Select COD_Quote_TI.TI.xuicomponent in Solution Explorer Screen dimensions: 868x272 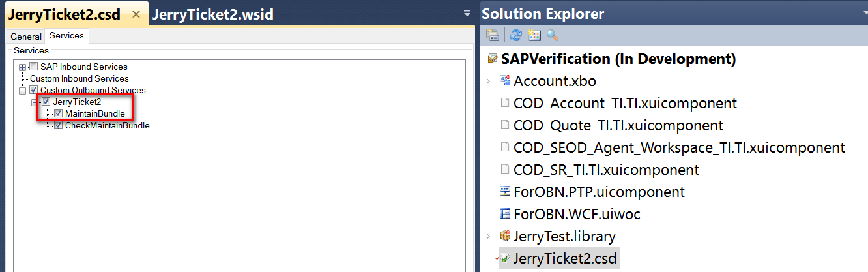pos(618,125)
